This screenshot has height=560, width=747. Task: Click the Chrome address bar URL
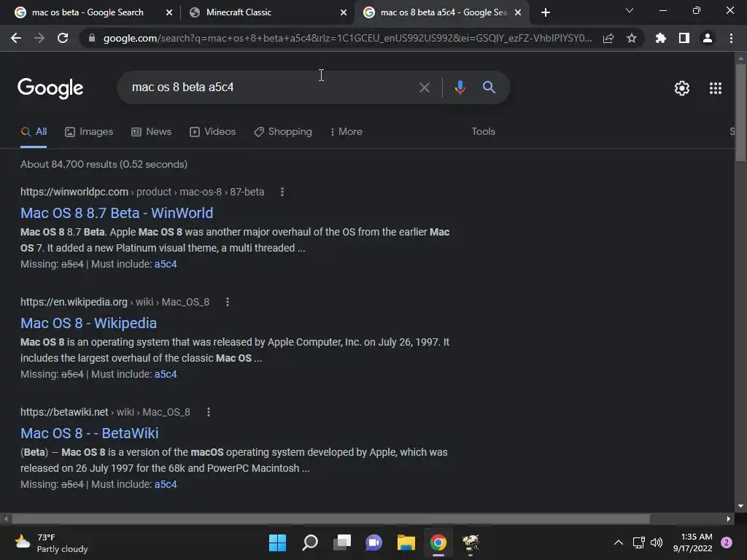(x=348, y=38)
